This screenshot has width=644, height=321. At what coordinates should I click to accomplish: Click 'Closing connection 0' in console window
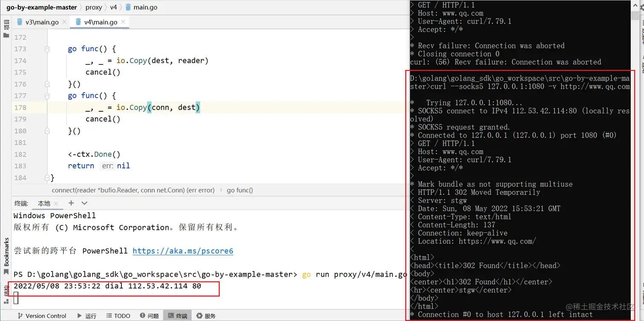(458, 54)
